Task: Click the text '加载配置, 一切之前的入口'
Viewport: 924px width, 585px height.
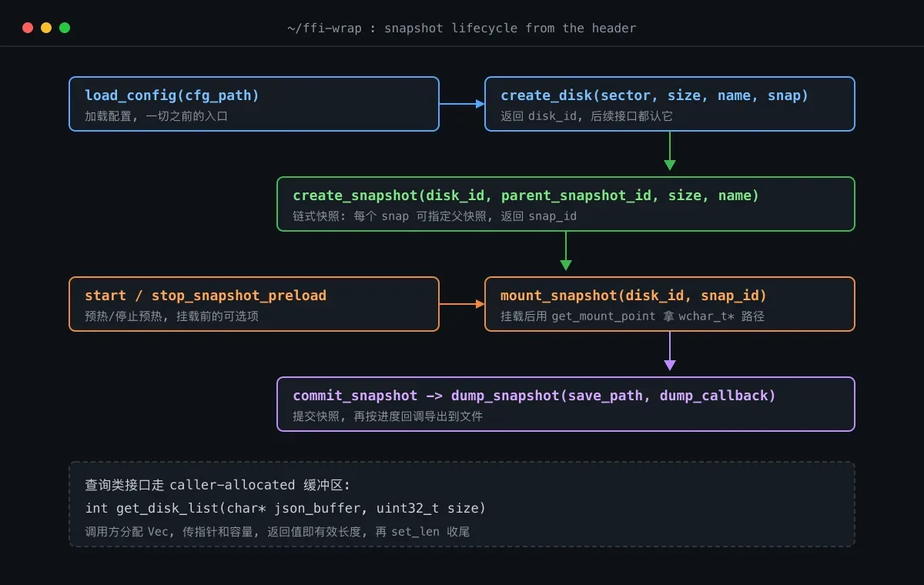Action: click(156, 116)
